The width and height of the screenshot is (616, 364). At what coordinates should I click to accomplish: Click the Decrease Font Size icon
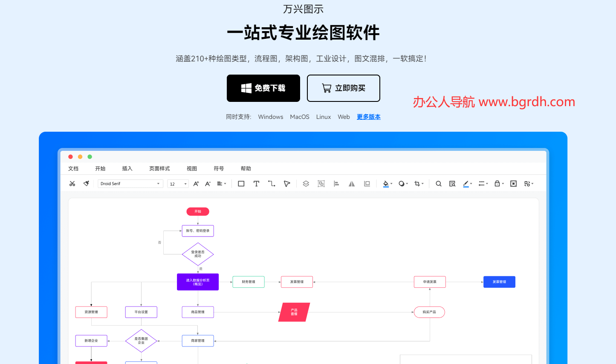208,183
